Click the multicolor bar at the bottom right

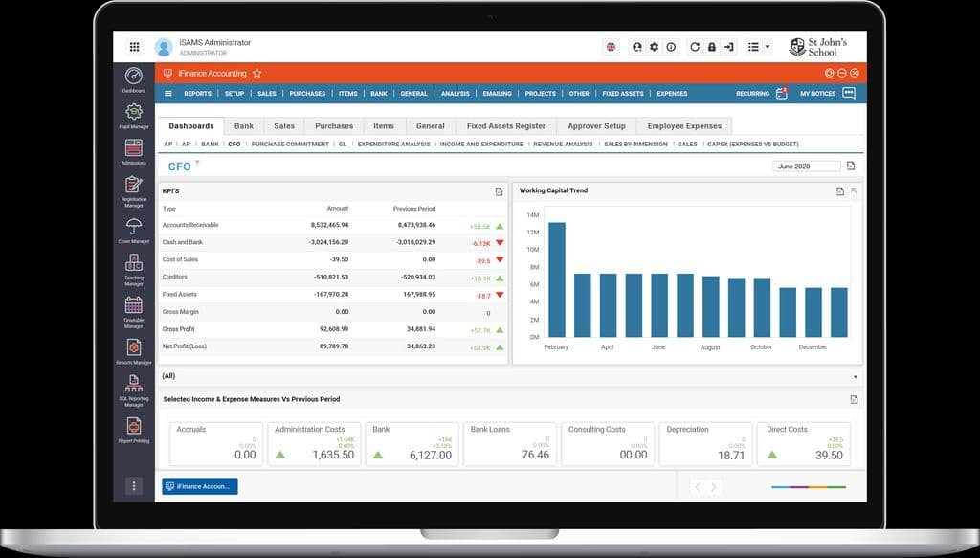(807, 486)
